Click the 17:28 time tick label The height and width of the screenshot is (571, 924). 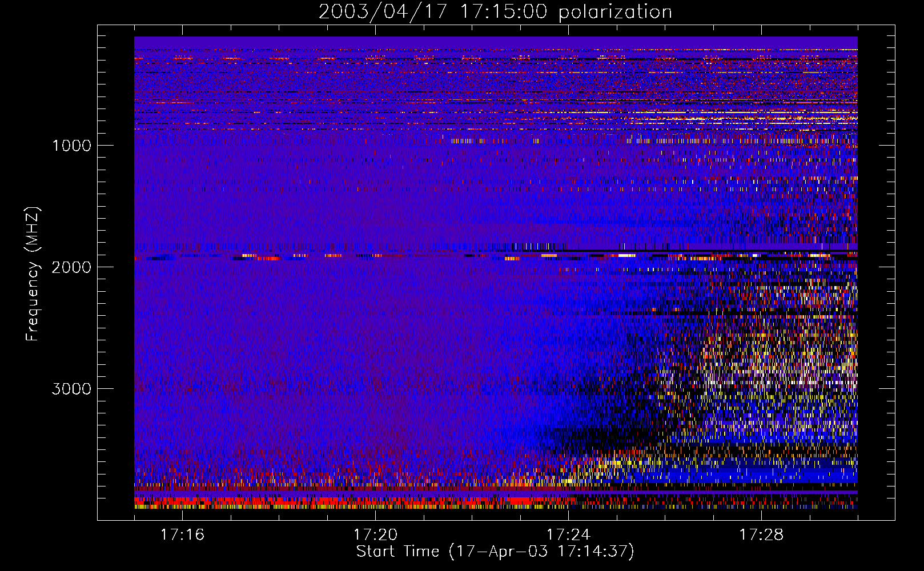(761, 535)
